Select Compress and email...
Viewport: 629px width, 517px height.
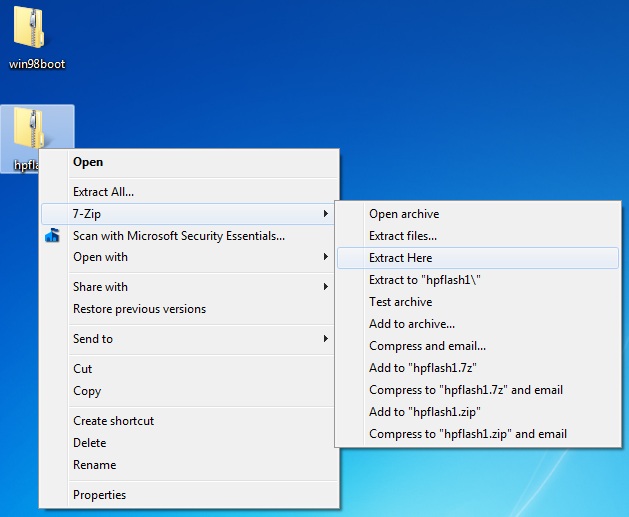click(478, 346)
